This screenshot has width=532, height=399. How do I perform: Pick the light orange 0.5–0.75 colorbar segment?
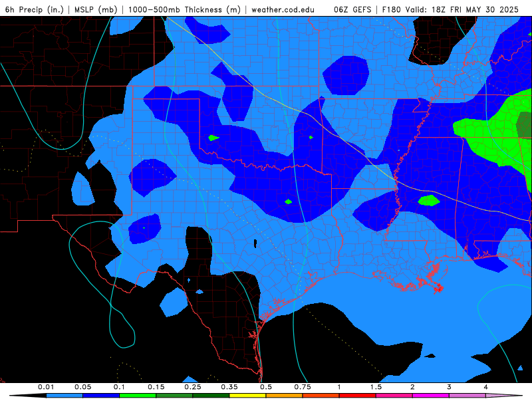(285, 396)
